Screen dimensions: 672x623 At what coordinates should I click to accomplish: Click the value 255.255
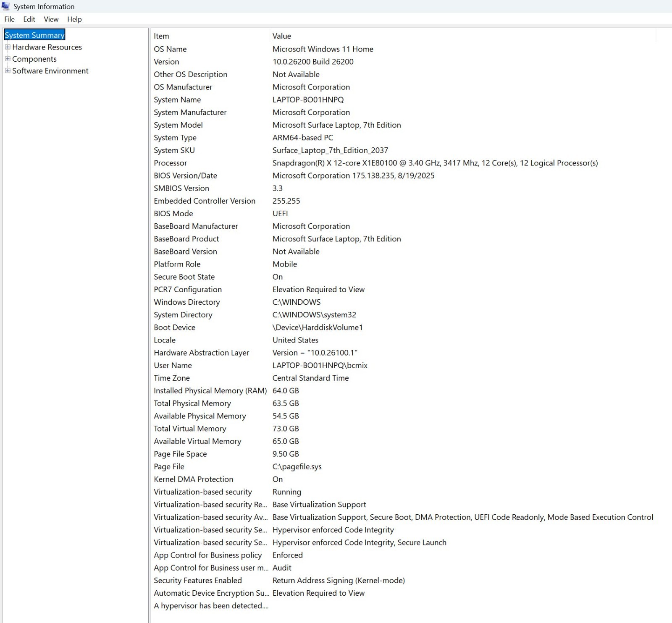[x=286, y=201]
